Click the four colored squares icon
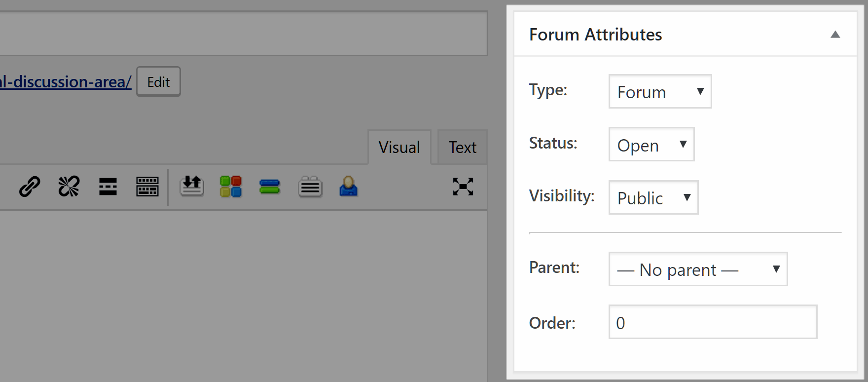The image size is (868, 382). pyautogui.click(x=231, y=187)
